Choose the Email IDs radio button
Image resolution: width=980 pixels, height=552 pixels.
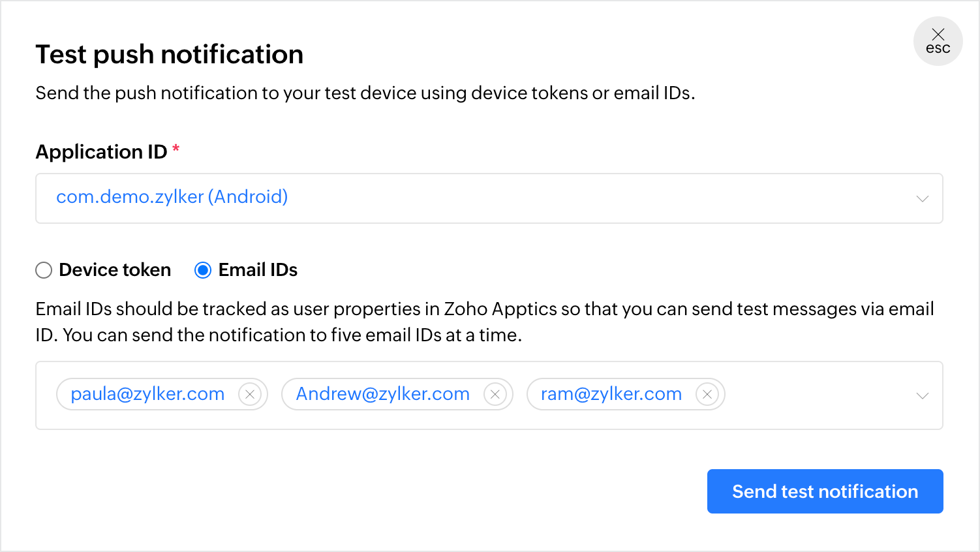coord(203,270)
